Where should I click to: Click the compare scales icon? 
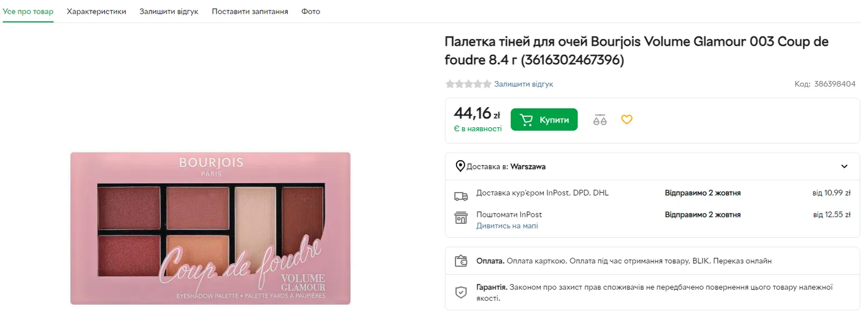(600, 120)
